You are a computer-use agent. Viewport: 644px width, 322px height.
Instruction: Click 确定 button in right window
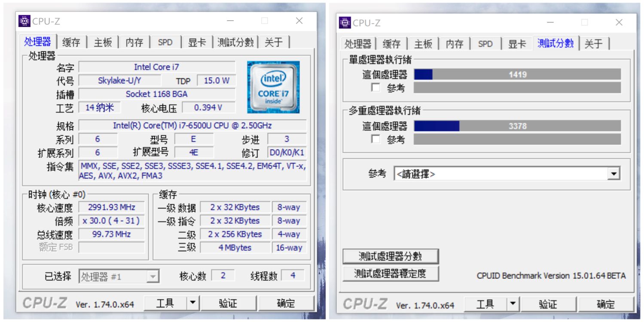tap(606, 304)
